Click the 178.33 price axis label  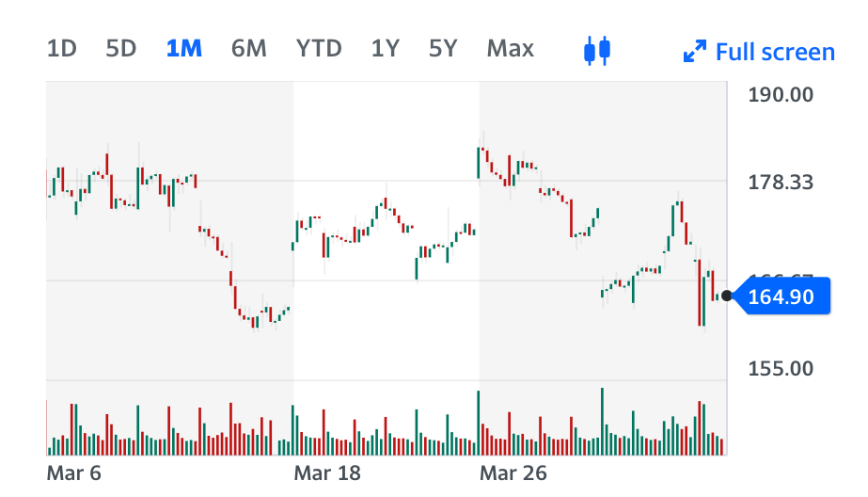point(781,182)
